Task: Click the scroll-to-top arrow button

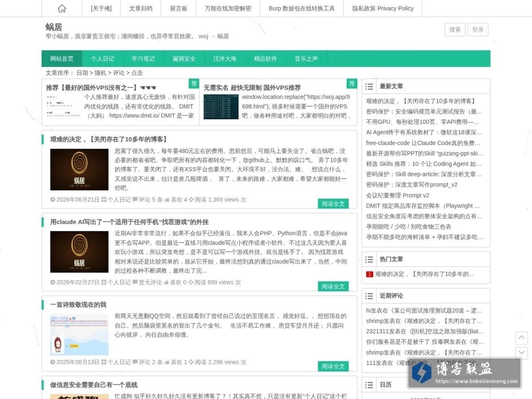Action: (522, 338)
